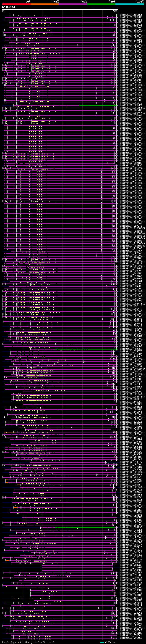
Task: Select hit UniRef100_Q5R5Q2
Action: click(x=131, y=80)
